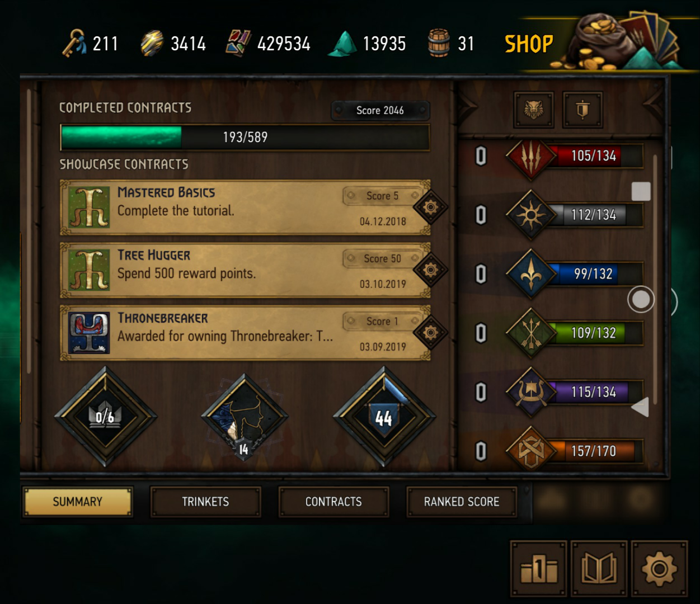Image resolution: width=700 pixels, height=604 pixels.
Task: Click the level 44 prestige badge
Action: (384, 417)
